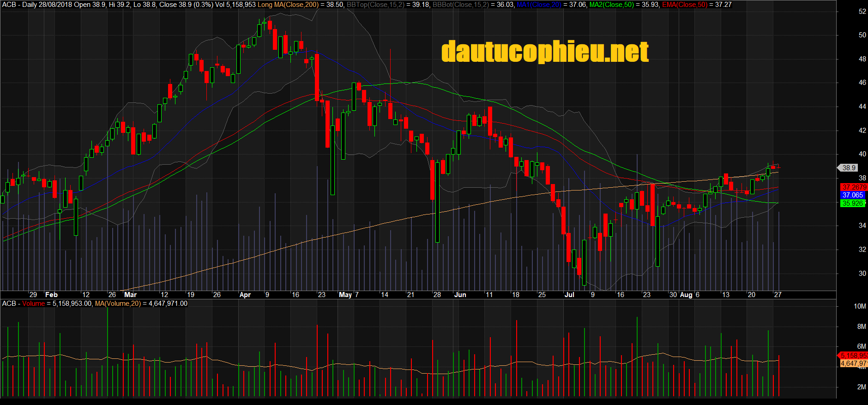Viewport: 868px width, 405px height.
Task: Click the 21 date label in May
Action: tap(410, 295)
